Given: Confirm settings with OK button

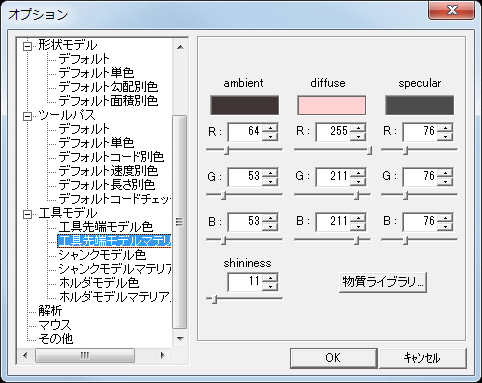Looking at the screenshot, I should 333,358.
